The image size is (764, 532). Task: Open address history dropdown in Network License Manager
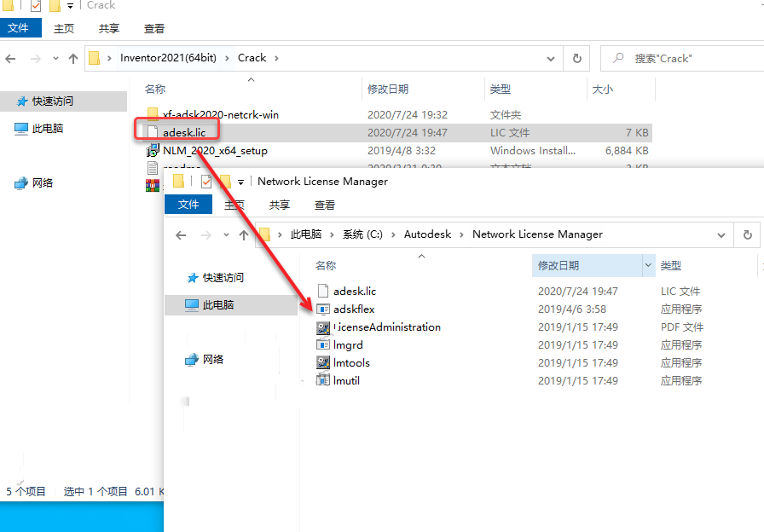(721, 235)
